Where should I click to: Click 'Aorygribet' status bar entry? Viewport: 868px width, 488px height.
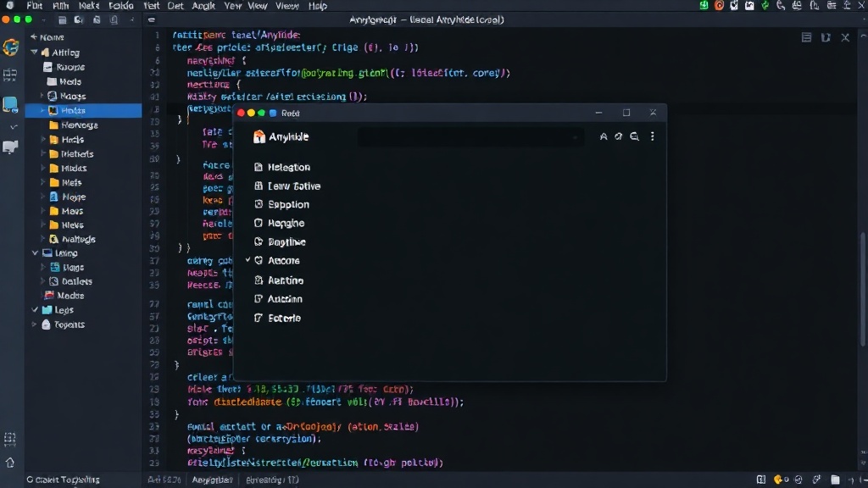tap(213, 480)
